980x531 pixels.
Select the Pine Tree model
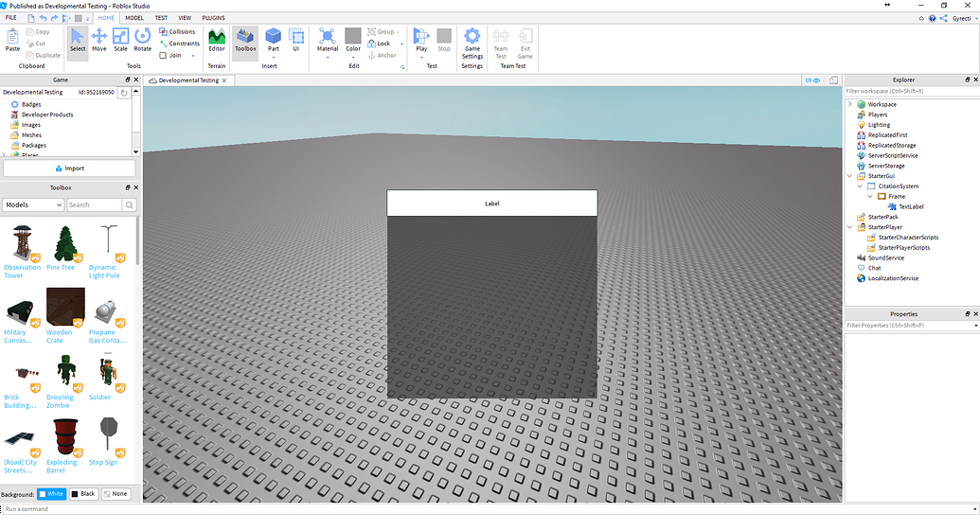point(65,248)
